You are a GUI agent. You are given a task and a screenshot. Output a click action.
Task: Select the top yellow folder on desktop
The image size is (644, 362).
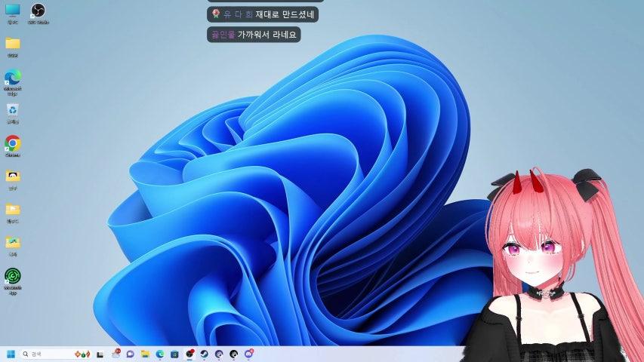(x=13, y=44)
